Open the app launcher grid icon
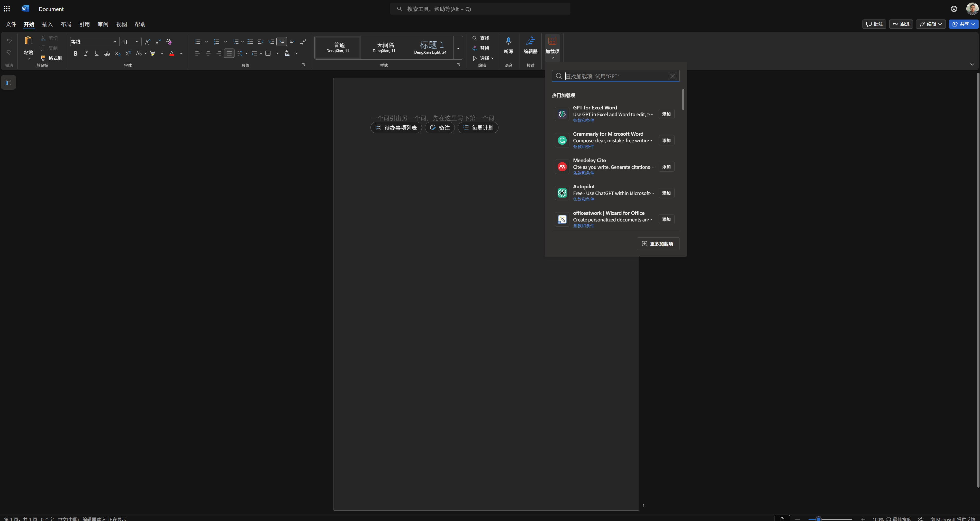This screenshot has width=980, height=521. coord(7,9)
